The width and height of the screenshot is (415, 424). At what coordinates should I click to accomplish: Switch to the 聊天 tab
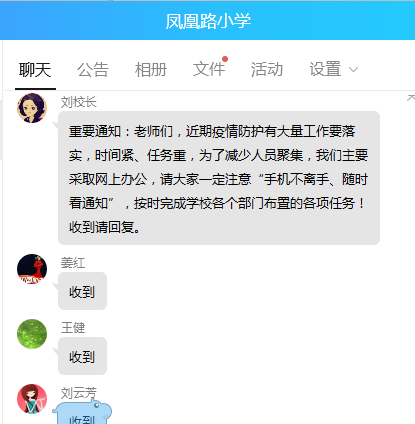pos(35,70)
